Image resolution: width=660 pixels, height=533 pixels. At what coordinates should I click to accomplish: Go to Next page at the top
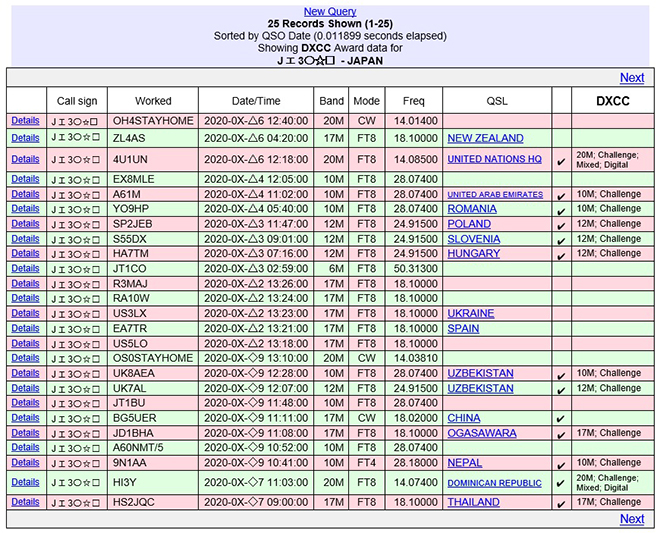632,78
